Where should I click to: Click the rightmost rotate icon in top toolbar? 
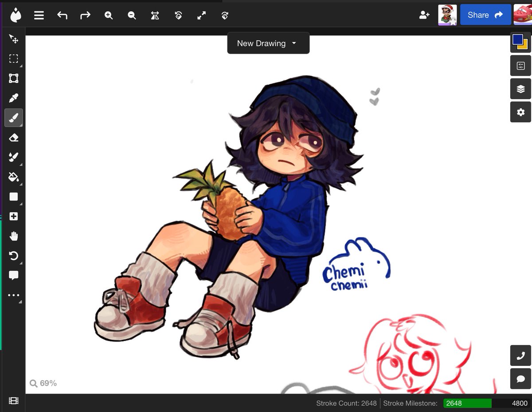tap(225, 15)
